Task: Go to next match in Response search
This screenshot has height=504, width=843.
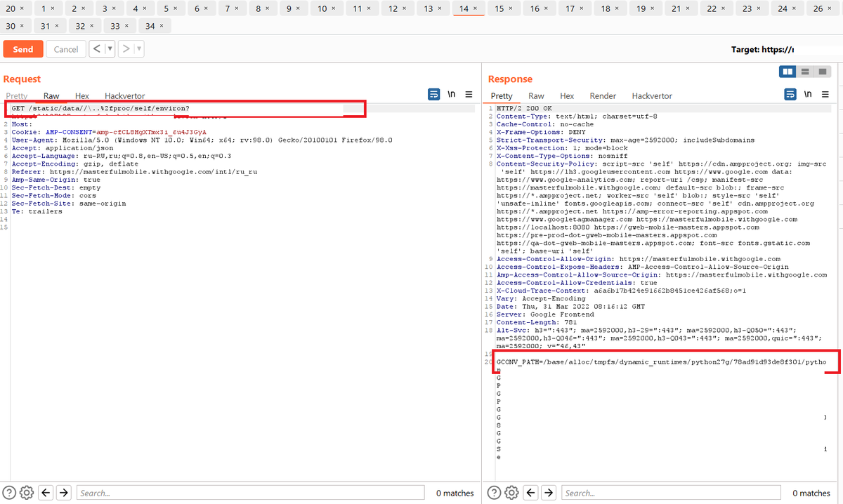Action: tap(549, 493)
